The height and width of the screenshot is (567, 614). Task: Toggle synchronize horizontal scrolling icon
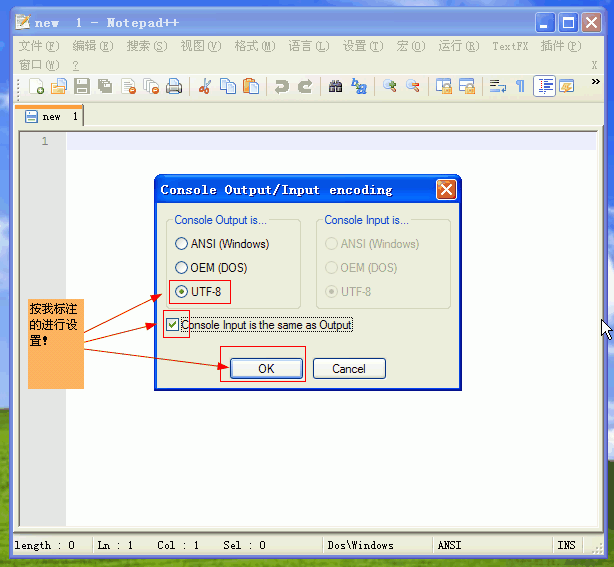[x=467, y=86]
